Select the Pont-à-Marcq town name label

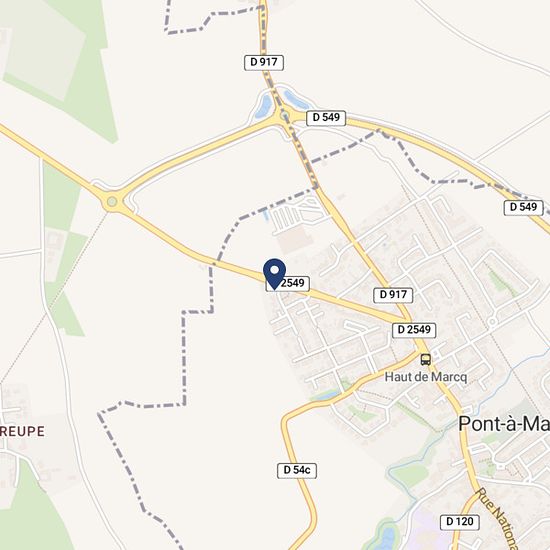click(x=504, y=424)
